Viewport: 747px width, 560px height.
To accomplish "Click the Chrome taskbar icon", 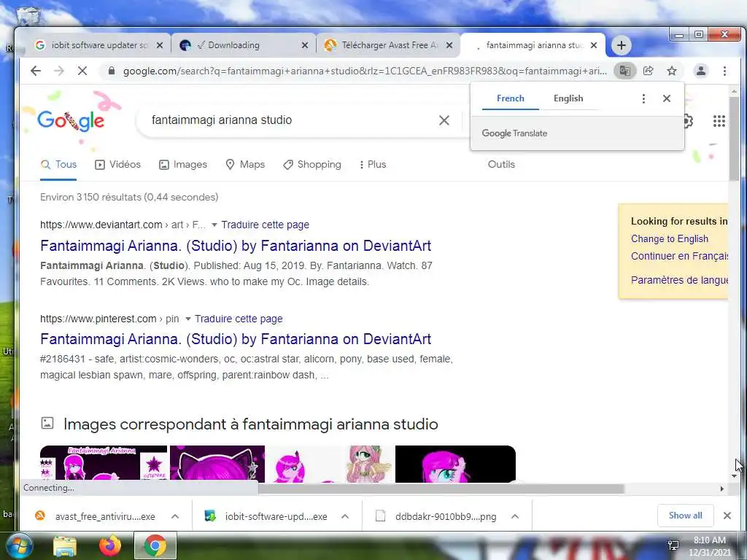I will (155, 545).
